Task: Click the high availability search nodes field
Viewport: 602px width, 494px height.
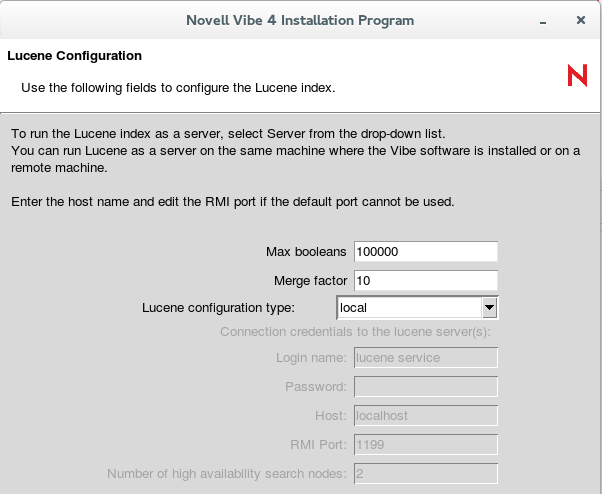Action: [x=425, y=473]
